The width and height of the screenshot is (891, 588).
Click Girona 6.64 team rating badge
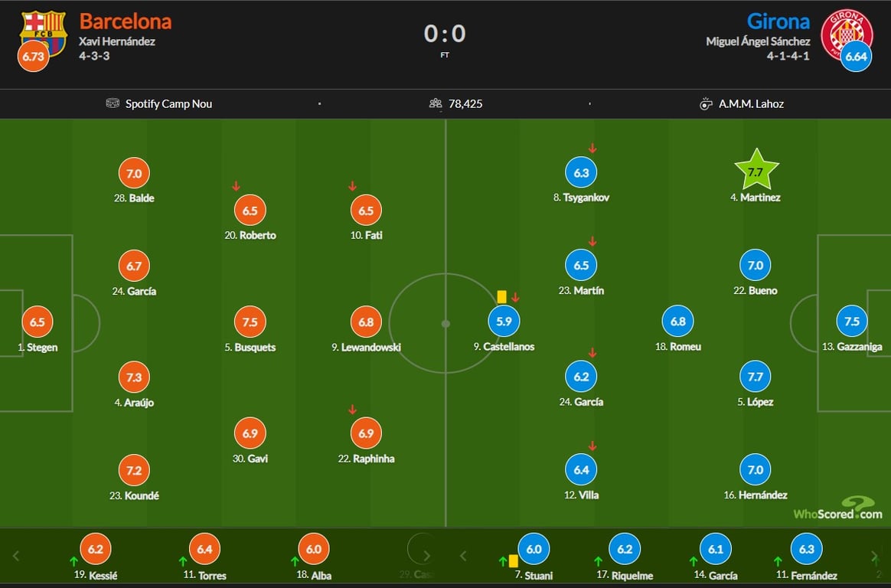point(856,56)
